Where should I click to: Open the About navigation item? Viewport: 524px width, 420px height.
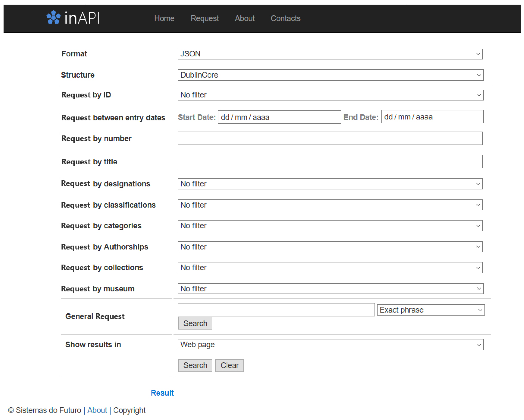tap(244, 18)
